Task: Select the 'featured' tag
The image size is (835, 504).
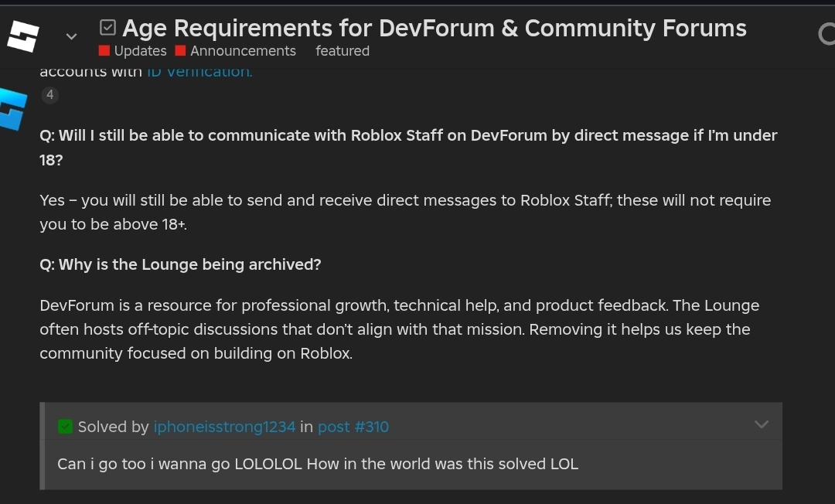Action: click(343, 50)
